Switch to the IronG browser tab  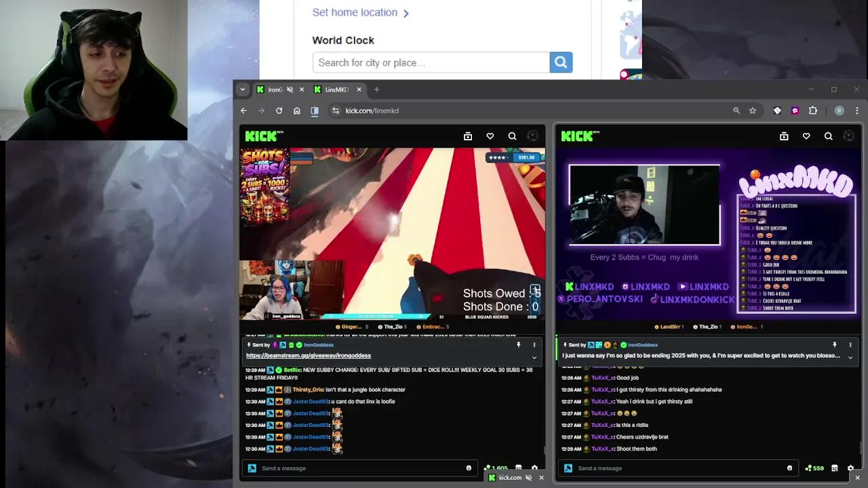pyautogui.click(x=281, y=89)
